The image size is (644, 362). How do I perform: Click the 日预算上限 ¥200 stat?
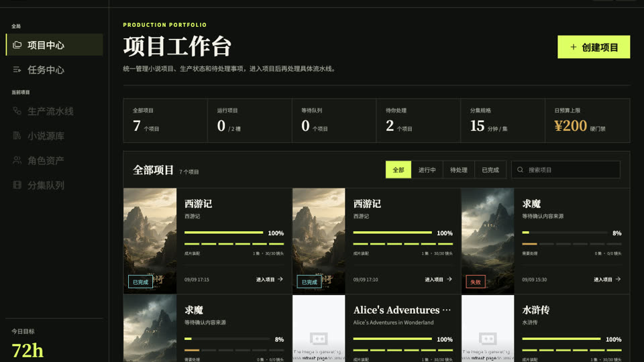coord(588,121)
